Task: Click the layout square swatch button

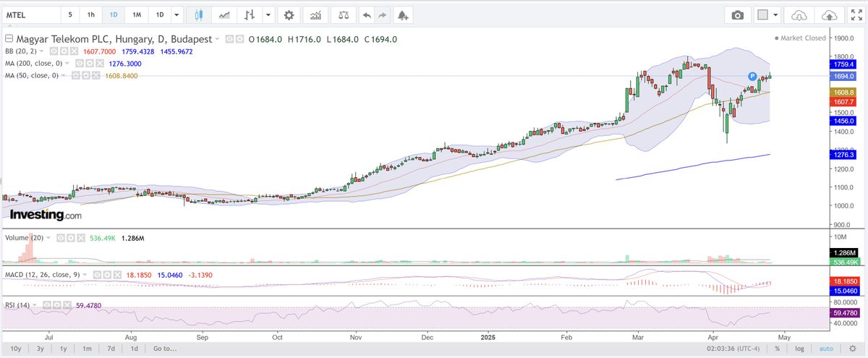Action: tap(762, 15)
